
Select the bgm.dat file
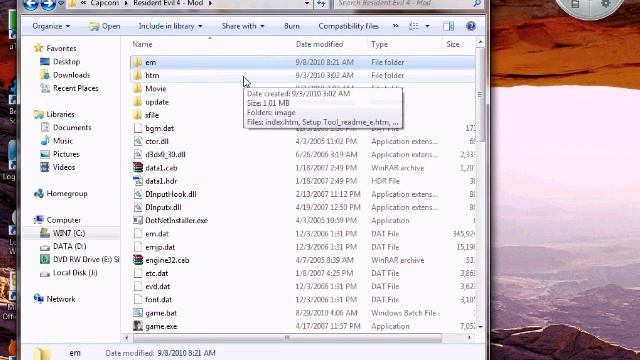pyautogui.click(x=160, y=128)
